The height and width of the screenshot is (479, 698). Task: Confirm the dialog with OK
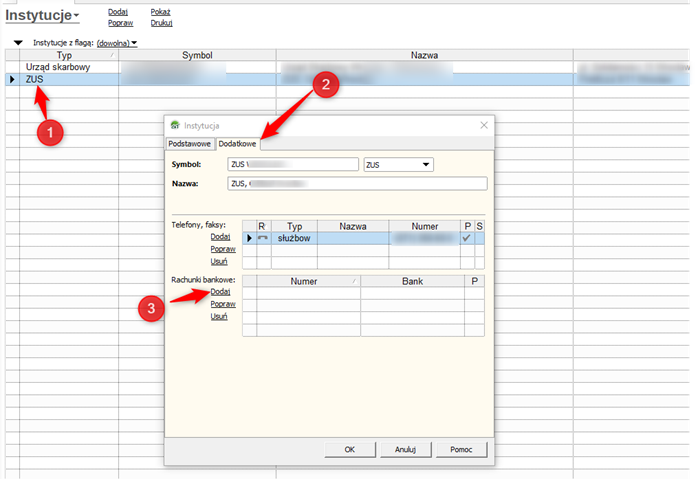pyautogui.click(x=350, y=450)
